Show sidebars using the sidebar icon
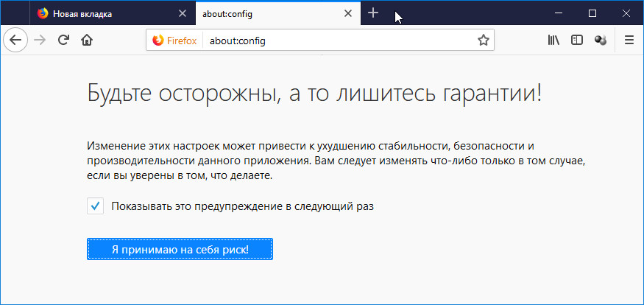 (577, 40)
